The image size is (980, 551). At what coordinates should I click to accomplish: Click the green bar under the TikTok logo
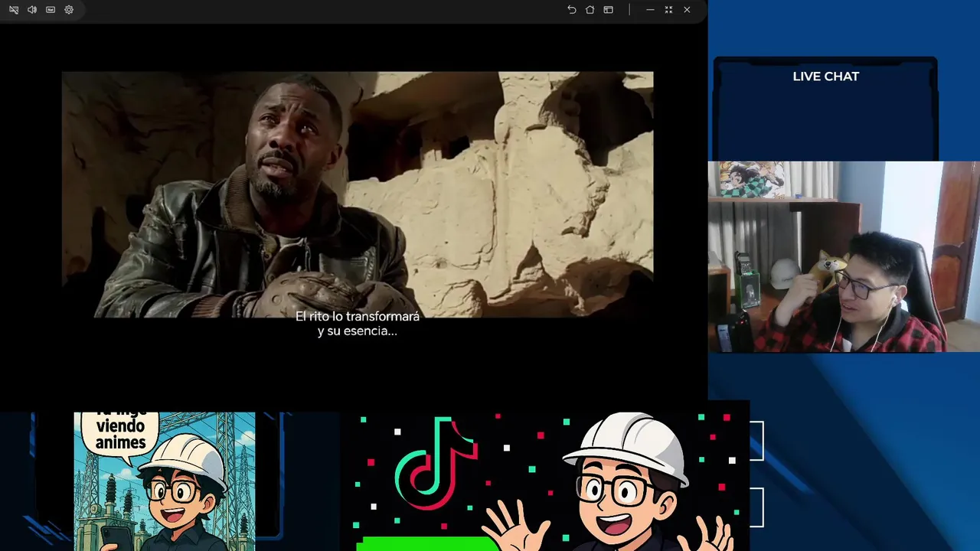pyautogui.click(x=427, y=544)
